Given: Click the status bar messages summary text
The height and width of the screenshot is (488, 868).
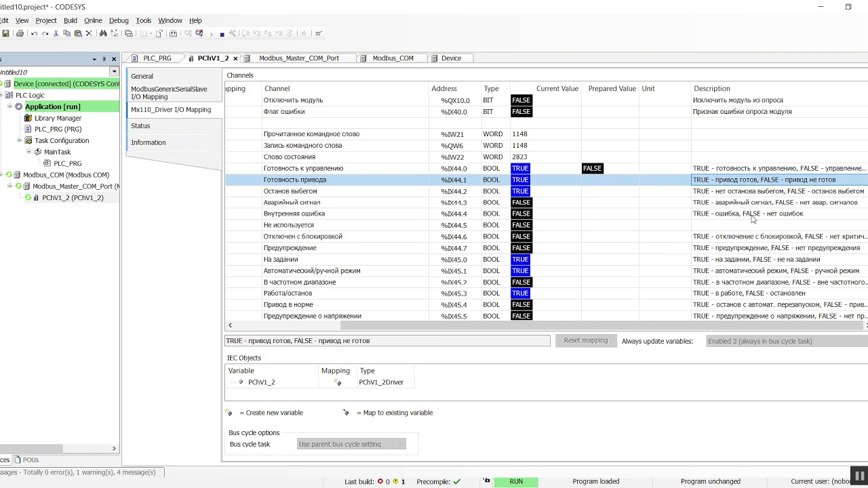Looking at the screenshot, I should pyautogui.click(x=78, y=472).
